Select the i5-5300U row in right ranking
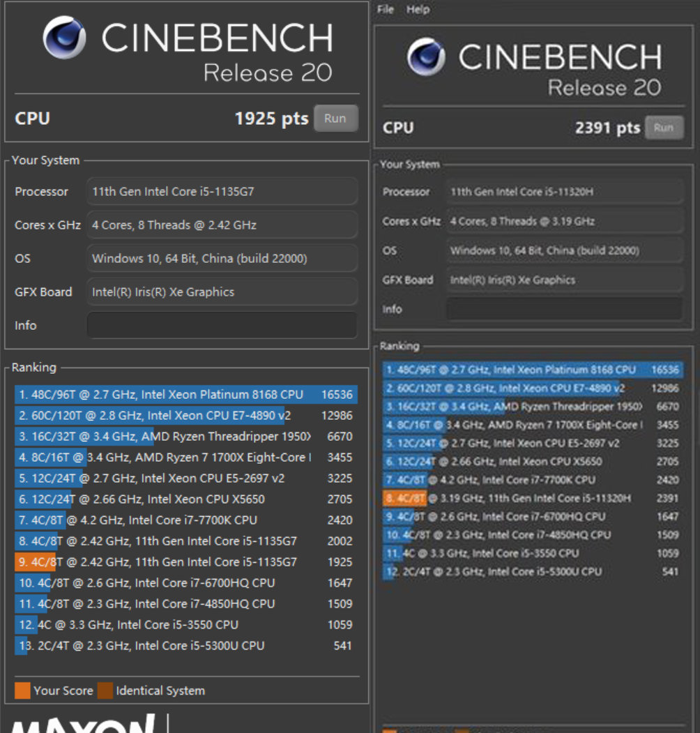The image size is (700, 733). click(531, 571)
